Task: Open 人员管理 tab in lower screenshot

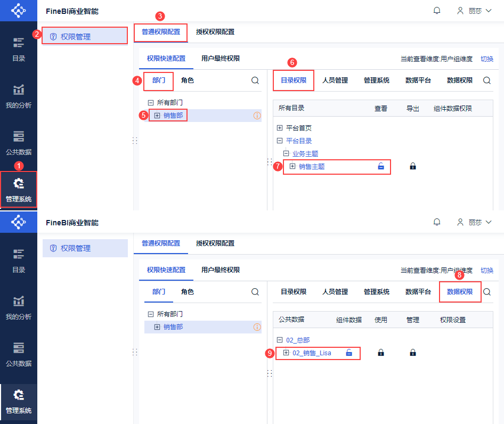Action: tap(335, 291)
